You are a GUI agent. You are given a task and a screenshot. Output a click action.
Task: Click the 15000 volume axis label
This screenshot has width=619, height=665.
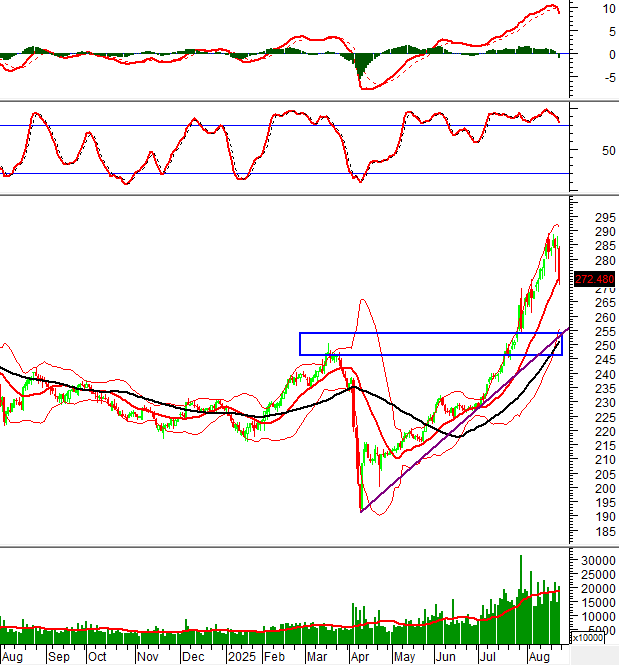click(598, 603)
